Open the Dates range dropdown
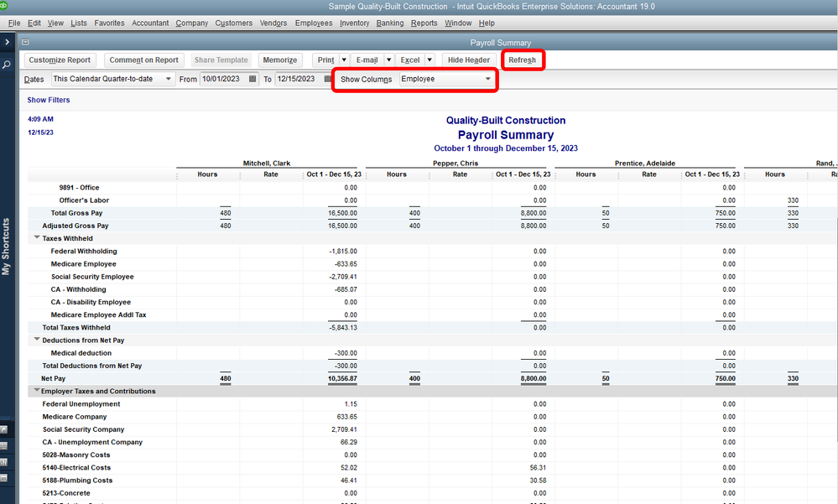Viewport: 838px width, 504px height. tap(112, 79)
